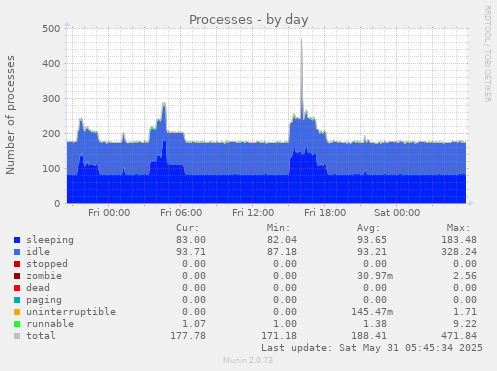The image size is (497, 371).
Task: Click total avg value 188.41
Action: pos(369,336)
